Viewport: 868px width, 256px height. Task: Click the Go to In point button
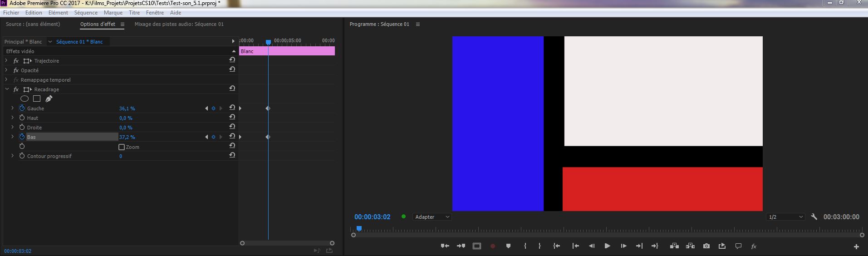tap(557, 246)
